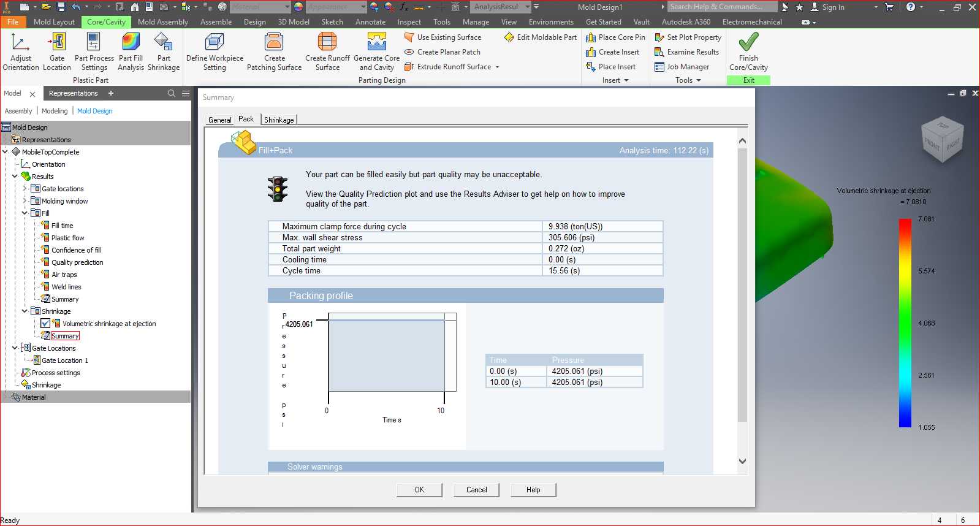Switch to Assembly browser view
980x526 pixels.
(18, 111)
